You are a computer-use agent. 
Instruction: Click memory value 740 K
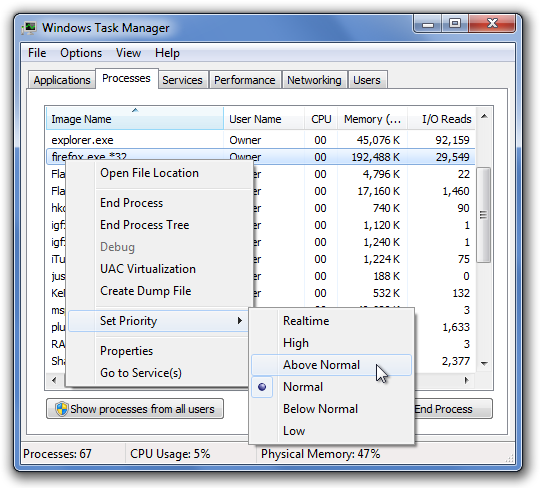click(386, 208)
